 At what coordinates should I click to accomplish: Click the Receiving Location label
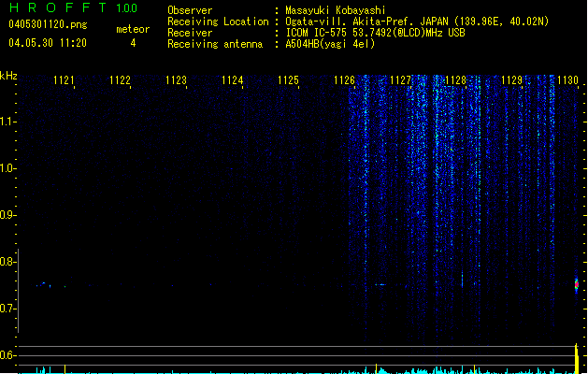click(x=218, y=22)
